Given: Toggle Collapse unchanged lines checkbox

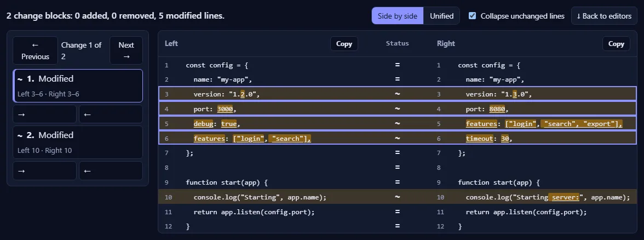Looking at the screenshot, I should click(x=472, y=16).
